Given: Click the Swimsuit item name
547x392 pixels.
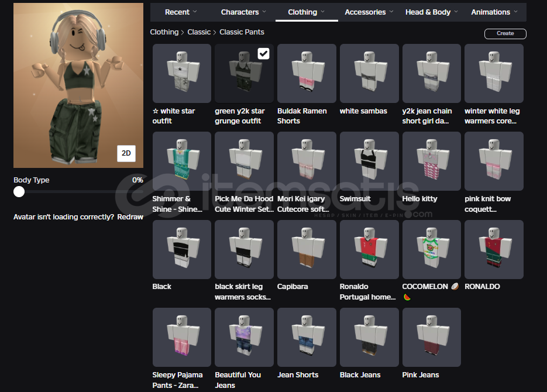Looking at the screenshot, I should [355, 199].
